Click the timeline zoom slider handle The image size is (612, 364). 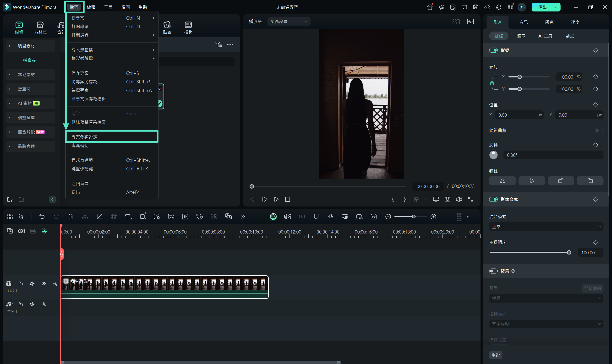pos(414,217)
